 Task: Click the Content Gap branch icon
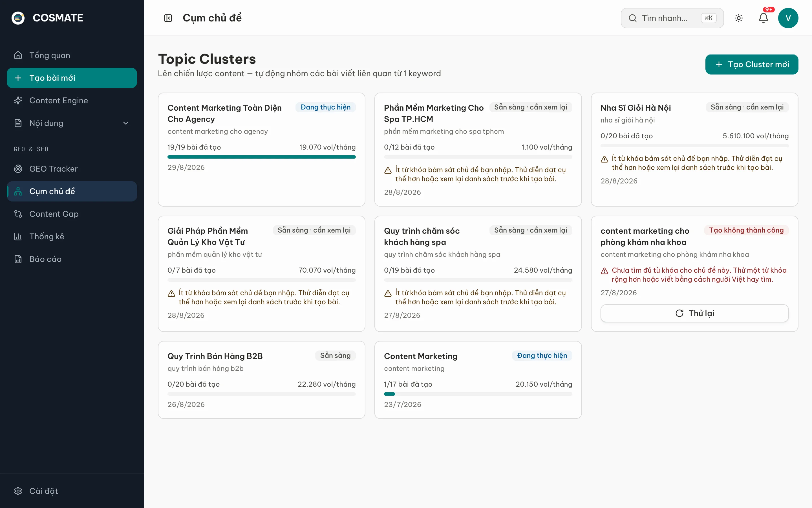(18, 214)
